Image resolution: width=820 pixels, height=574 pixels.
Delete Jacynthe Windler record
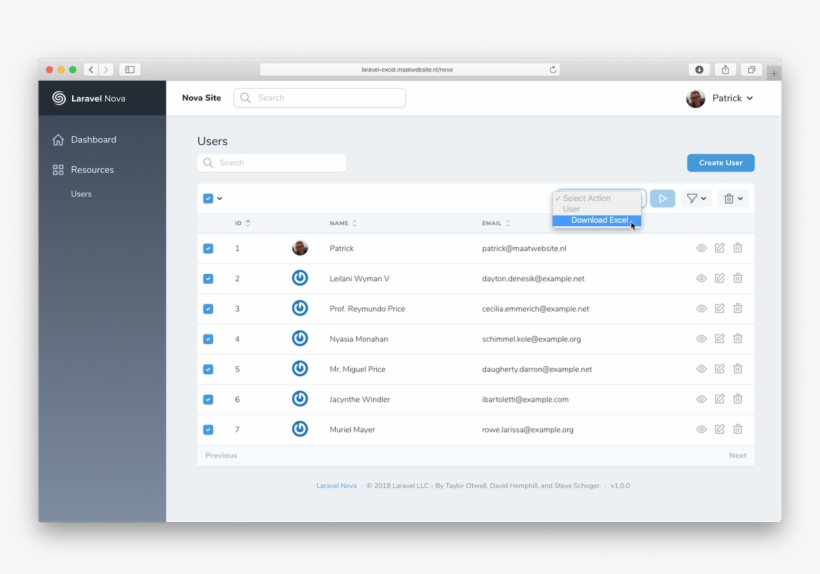point(737,399)
